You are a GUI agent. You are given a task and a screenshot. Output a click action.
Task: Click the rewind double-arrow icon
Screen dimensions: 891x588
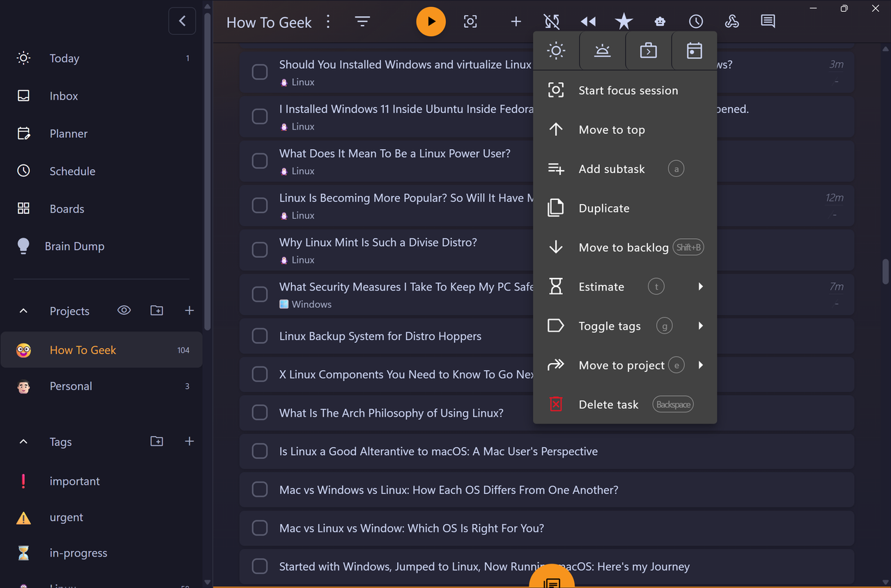[588, 22]
